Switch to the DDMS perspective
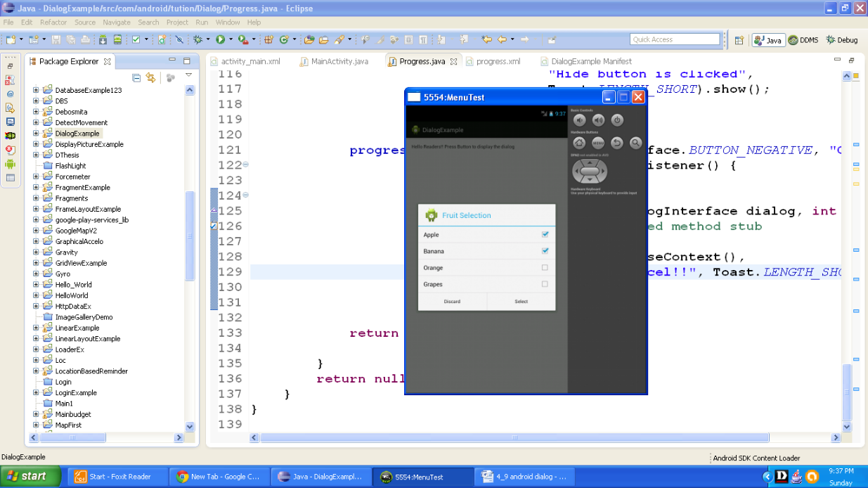 pyautogui.click(x=803, y=40)
